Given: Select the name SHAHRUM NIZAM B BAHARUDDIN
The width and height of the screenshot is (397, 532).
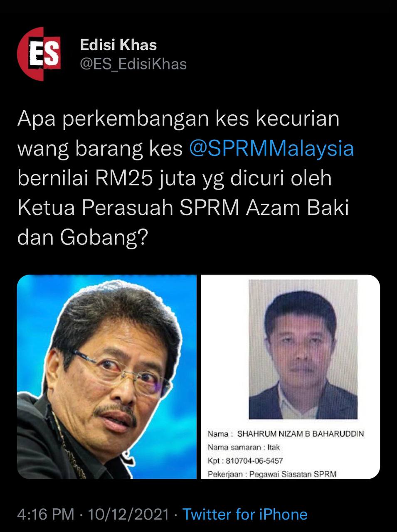Looking at the screenshot, I should tap(300, 433).
